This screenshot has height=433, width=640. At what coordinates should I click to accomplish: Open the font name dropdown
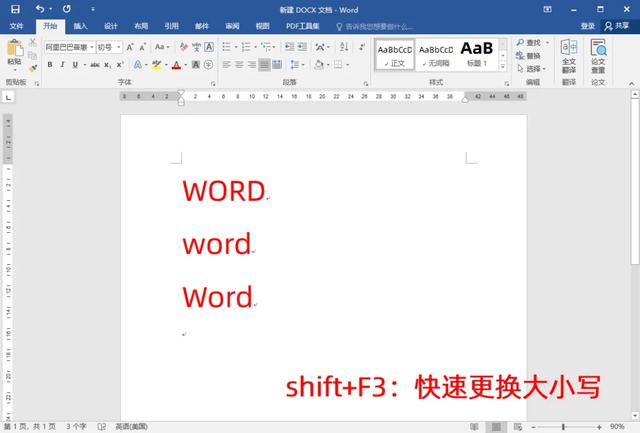tap(92, 47)
